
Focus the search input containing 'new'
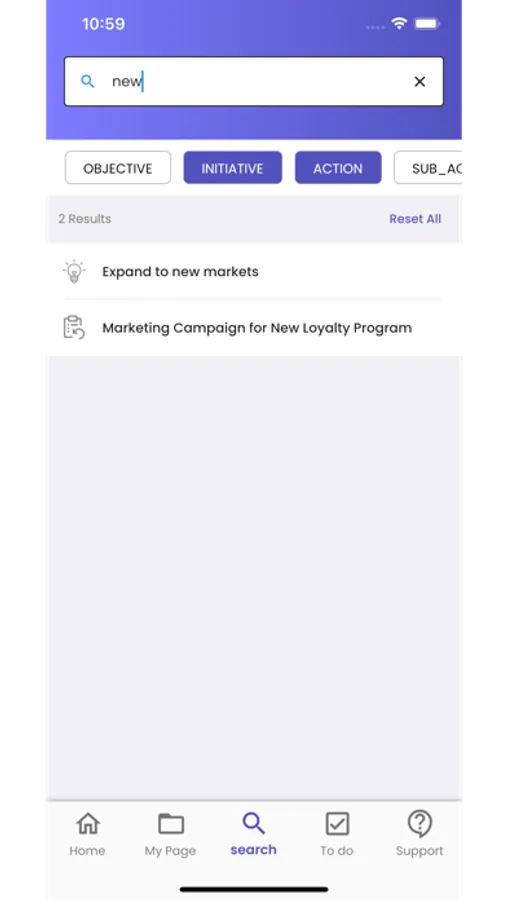[254, 82]
